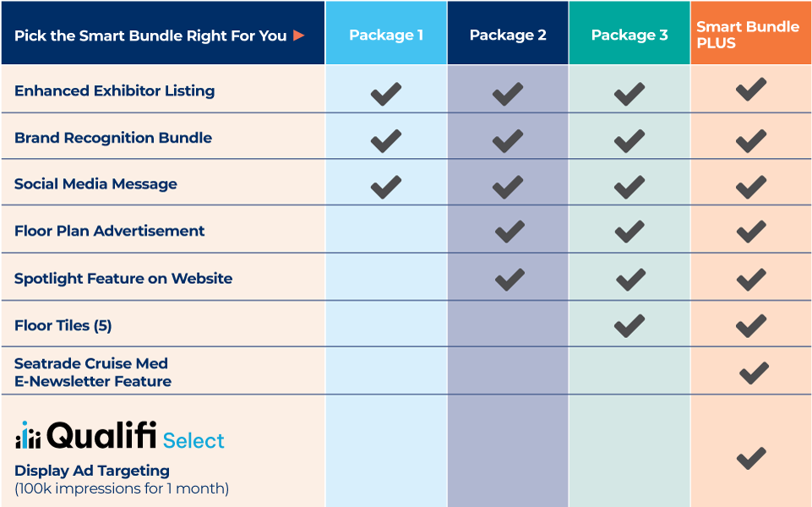This screenshot has height=507, width=812.
Task: Click Smart Bundle PLUS checkmark for Display Ad Targeting
Action: pyautogui.click(x=751, y=458)
